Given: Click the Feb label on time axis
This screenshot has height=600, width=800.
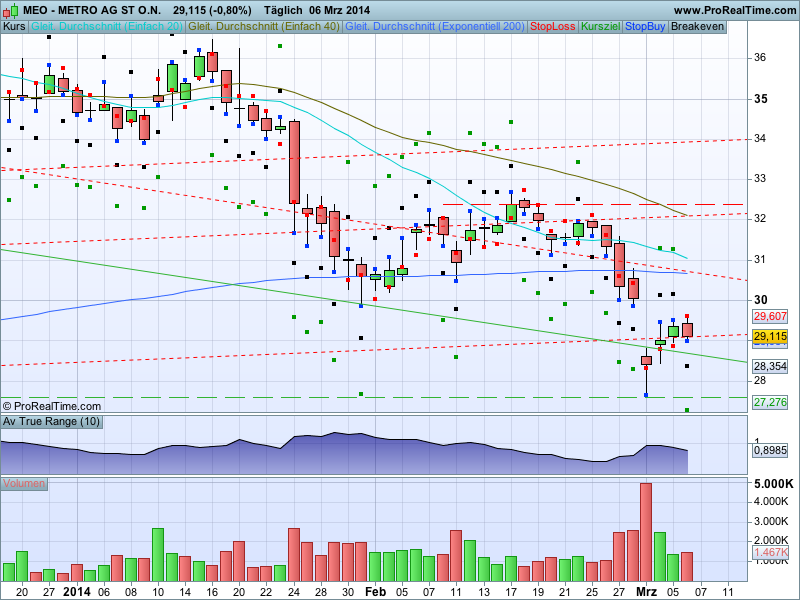Looking at the screenshot, I should 376,592.
